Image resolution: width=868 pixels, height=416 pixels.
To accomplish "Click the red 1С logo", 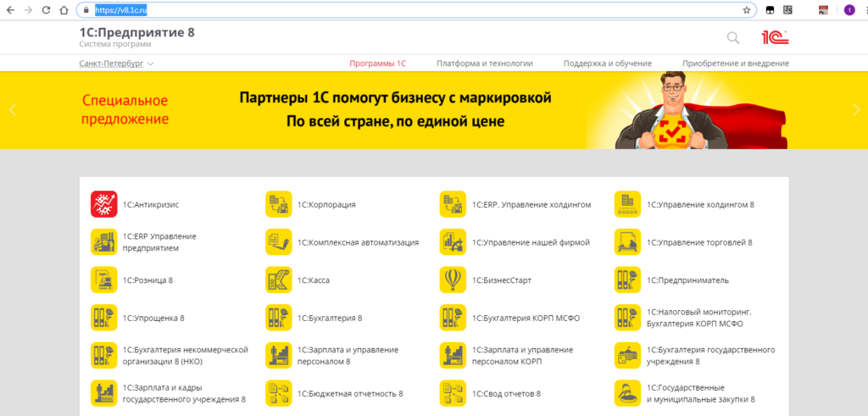I will [x=775, y=37].
